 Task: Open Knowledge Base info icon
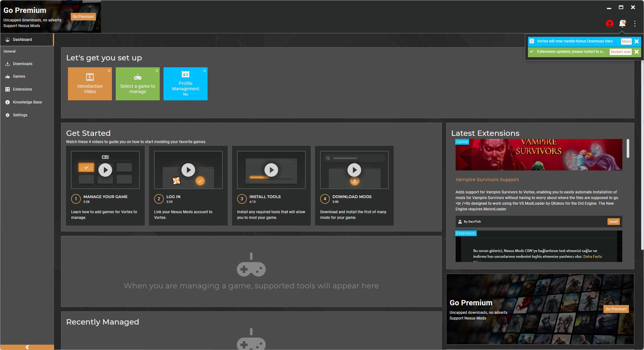tap(8, 102)
